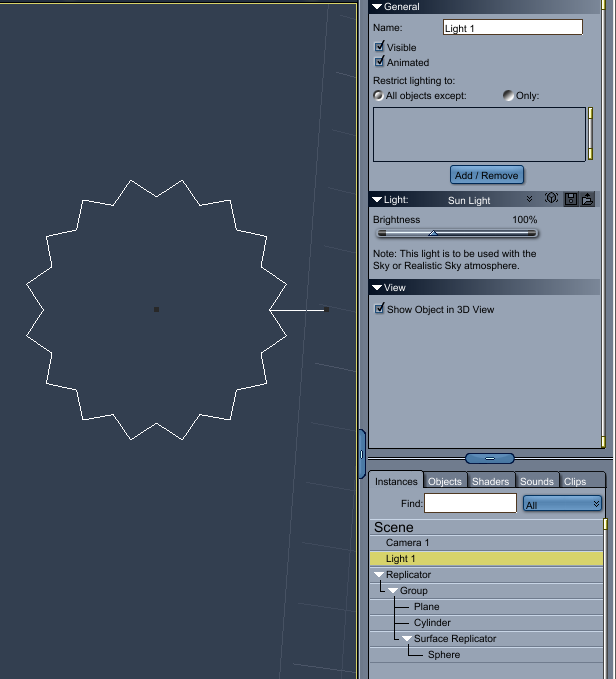Click the Brightness 100% value
616x679 pixels.
pyautogui.click(x=525, y=220)
